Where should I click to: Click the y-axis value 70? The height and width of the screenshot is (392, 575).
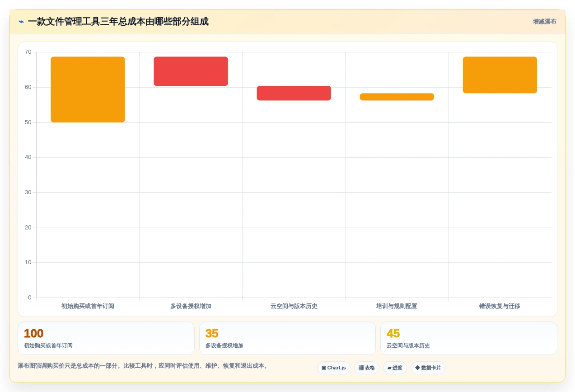tap(28, 52)
